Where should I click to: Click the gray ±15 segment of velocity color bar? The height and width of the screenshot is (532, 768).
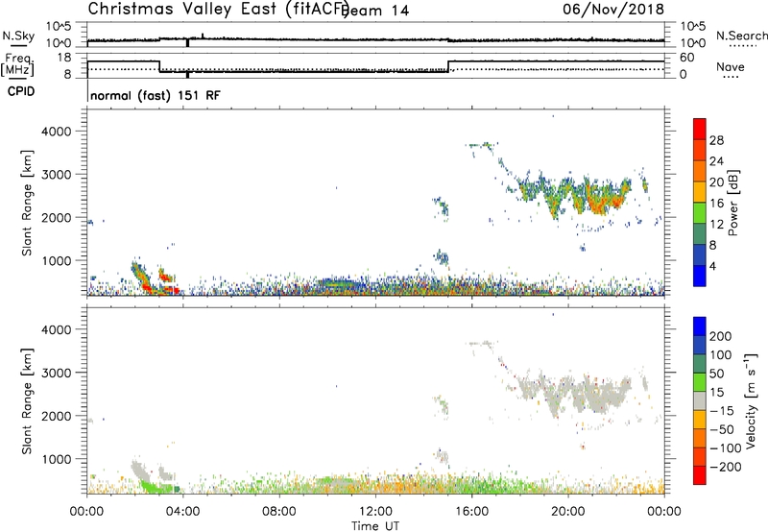(x=700, y=400)
